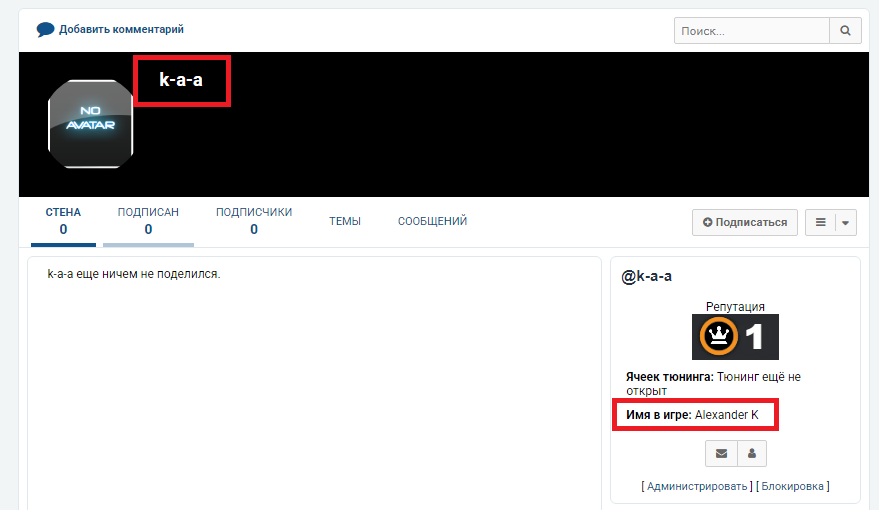The width and height of the screenshot is (879, 510).
Task: Click the @k-a-a username heading
Action: [646, 276]
